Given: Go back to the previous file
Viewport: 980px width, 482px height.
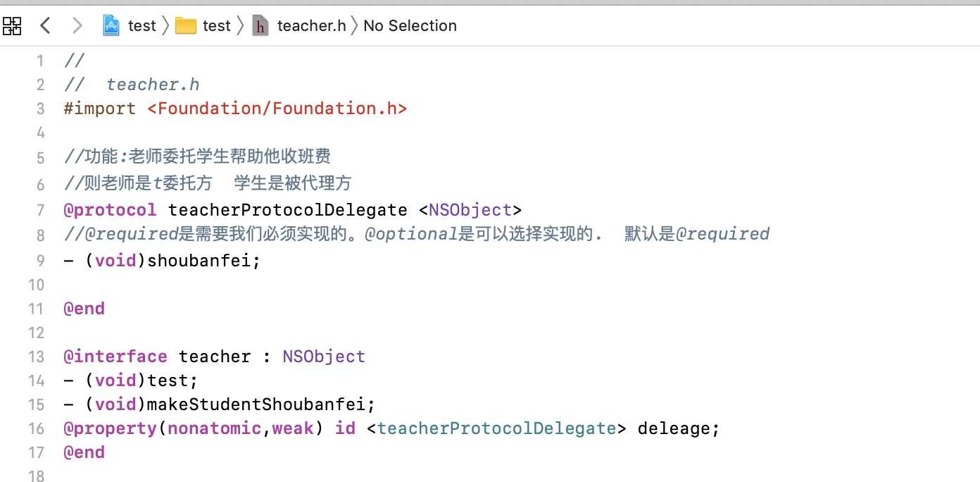Looking at the screenshot, I should coord(46,26).
